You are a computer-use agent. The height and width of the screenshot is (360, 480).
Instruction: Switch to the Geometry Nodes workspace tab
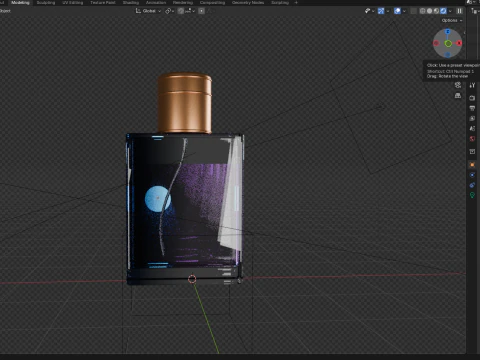tap(248, 3)
